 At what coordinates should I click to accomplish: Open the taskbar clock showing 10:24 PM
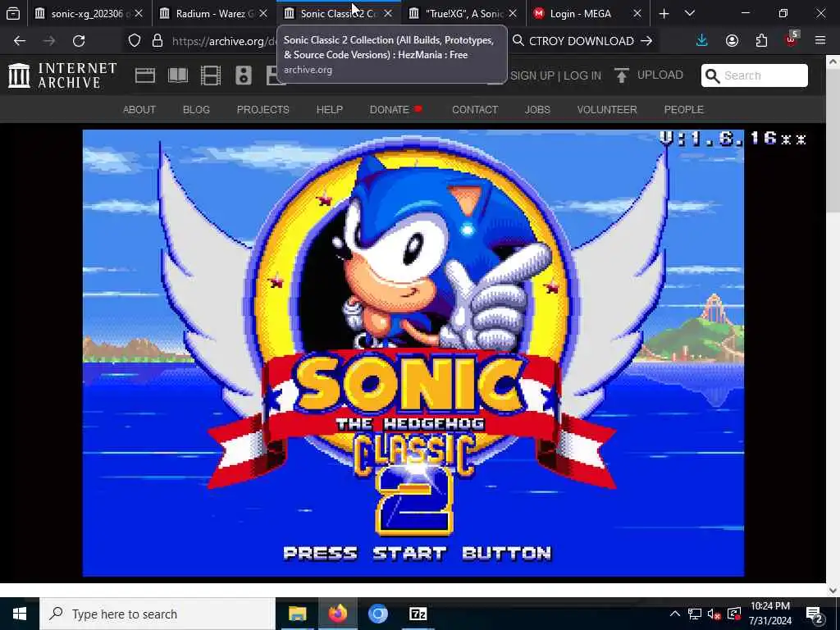click(x=769, y=614)
